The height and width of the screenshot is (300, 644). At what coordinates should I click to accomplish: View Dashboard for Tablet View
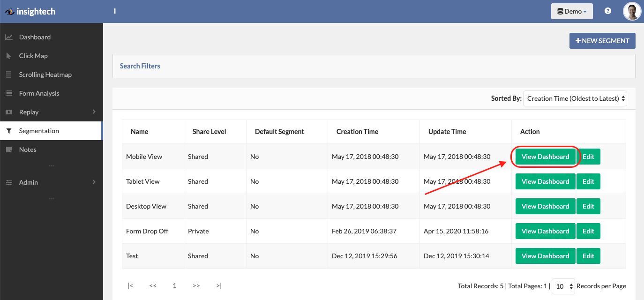(x=546, y=181)
